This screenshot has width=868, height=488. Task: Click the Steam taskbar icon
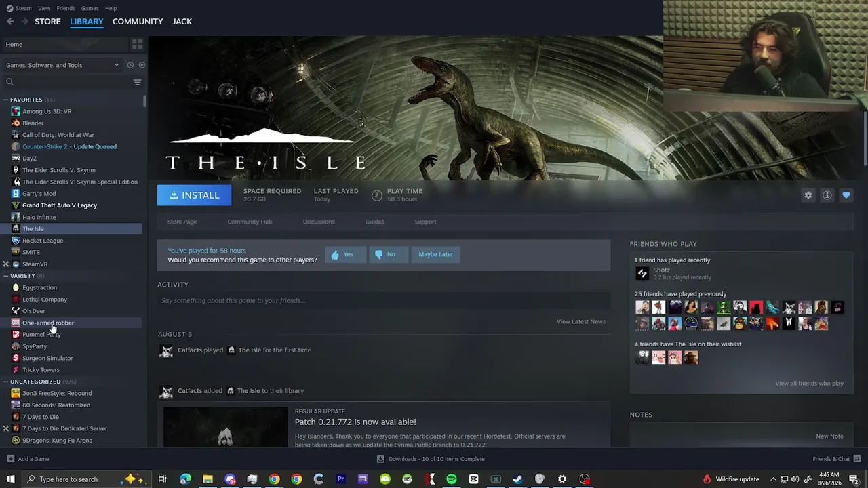[x=518, y=479]
